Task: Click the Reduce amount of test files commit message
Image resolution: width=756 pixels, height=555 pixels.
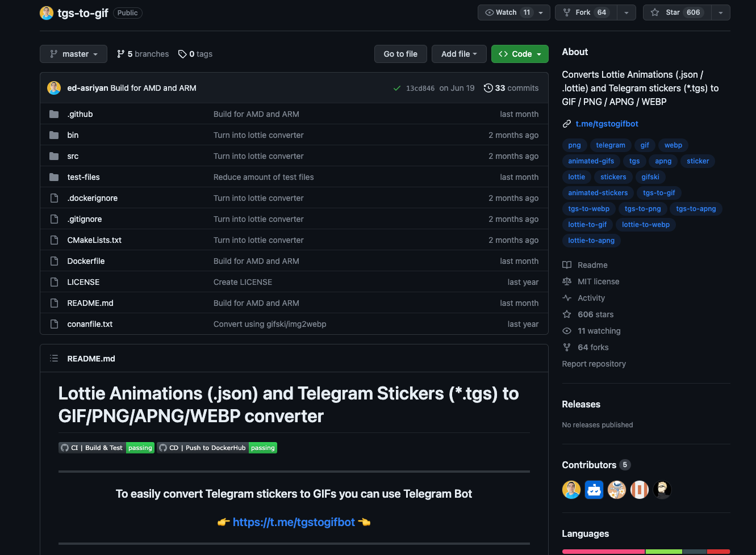Action: pos(264,177)
